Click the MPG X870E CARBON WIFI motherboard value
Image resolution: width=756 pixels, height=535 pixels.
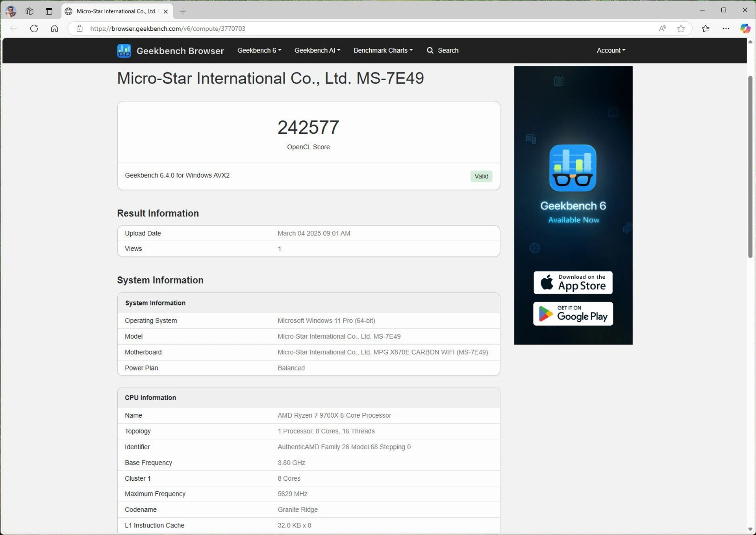(383, 352)
